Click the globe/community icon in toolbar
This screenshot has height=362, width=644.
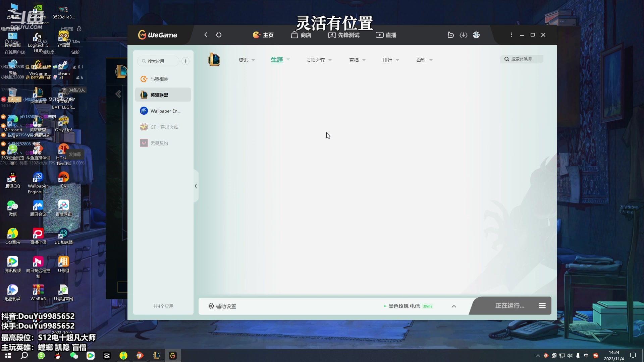[x=476, y=35]
